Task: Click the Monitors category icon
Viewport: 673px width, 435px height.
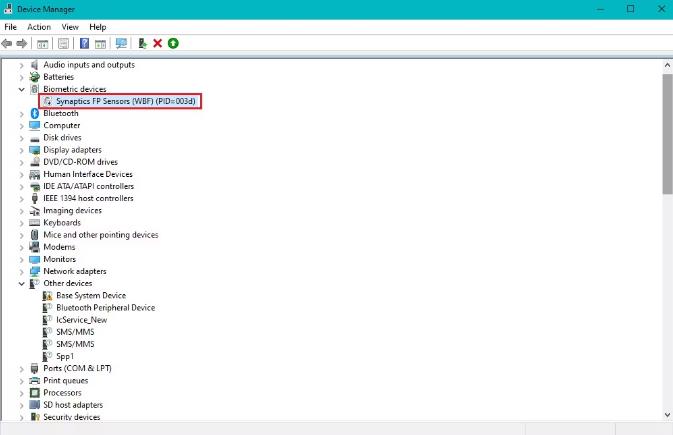Action: 35,259
